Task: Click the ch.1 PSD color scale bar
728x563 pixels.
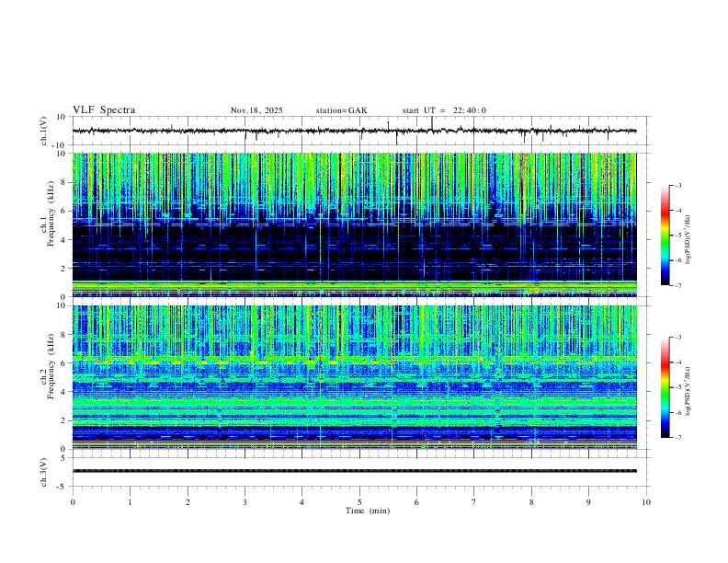Action: 665,235
